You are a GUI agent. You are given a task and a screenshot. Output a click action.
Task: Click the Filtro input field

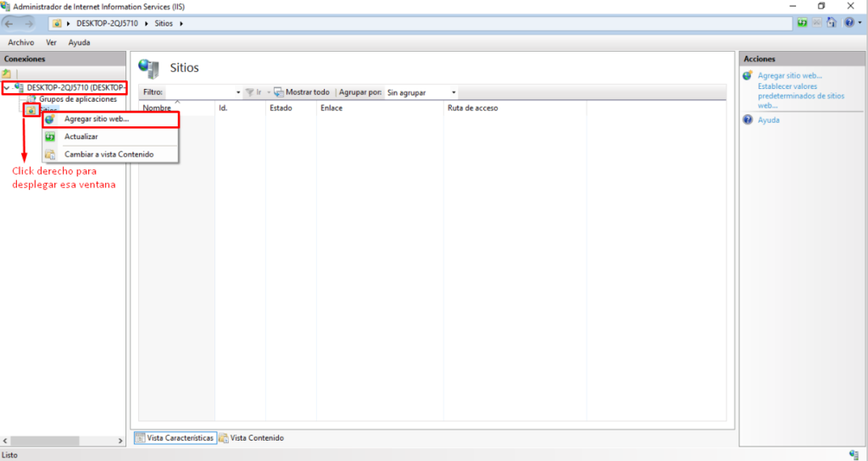tap(199, 92)
